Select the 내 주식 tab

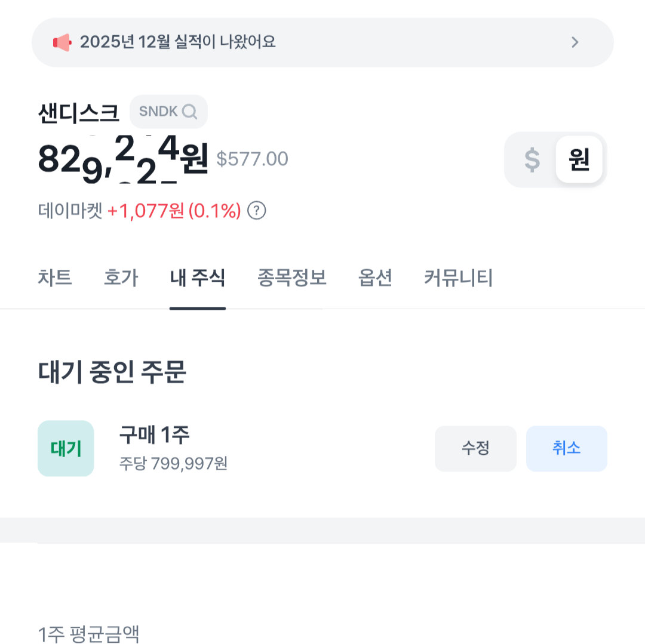point(198,278)
